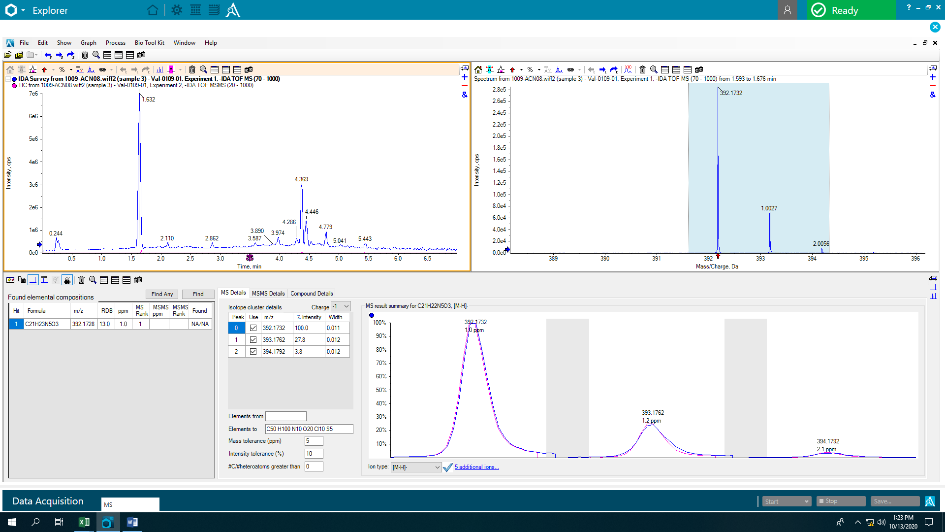Switch to Compound Details tab

[312, 293]
